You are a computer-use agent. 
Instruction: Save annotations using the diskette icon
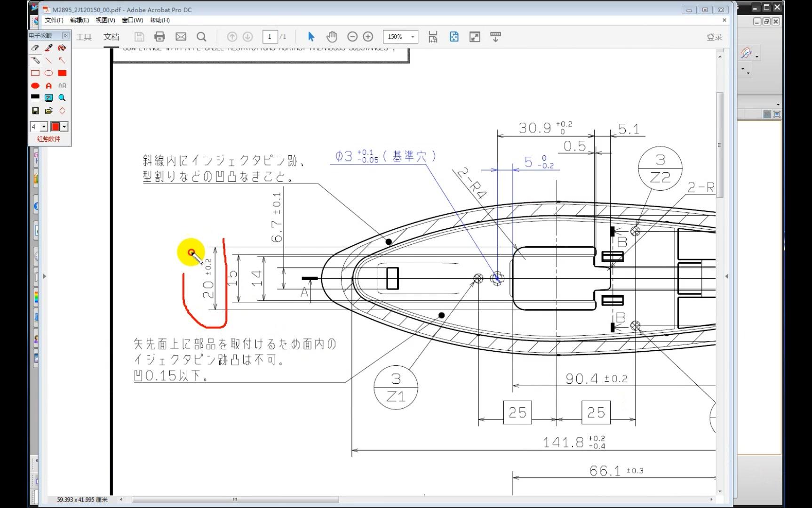(x=35, y=111)
